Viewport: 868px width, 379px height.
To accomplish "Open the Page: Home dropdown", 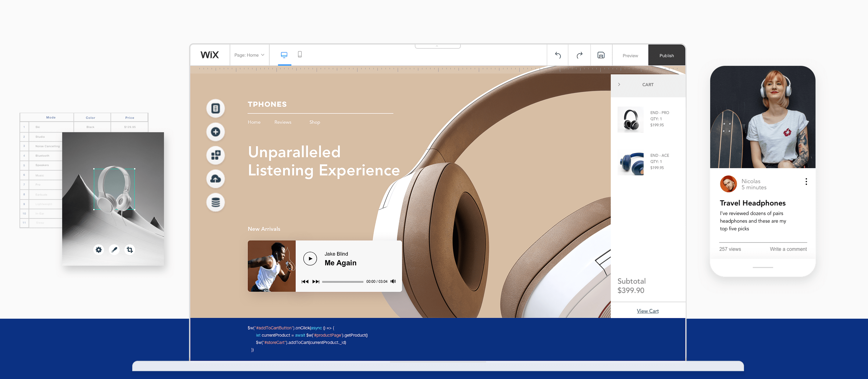I will coord(249,55).
